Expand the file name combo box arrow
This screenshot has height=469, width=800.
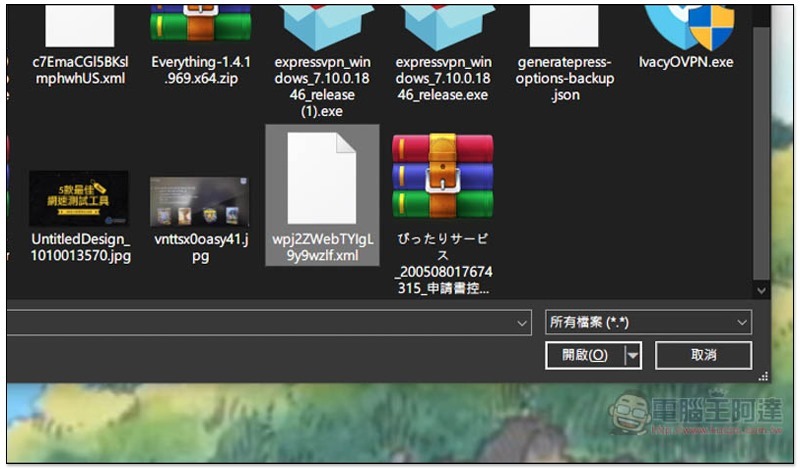coord(521,323)
